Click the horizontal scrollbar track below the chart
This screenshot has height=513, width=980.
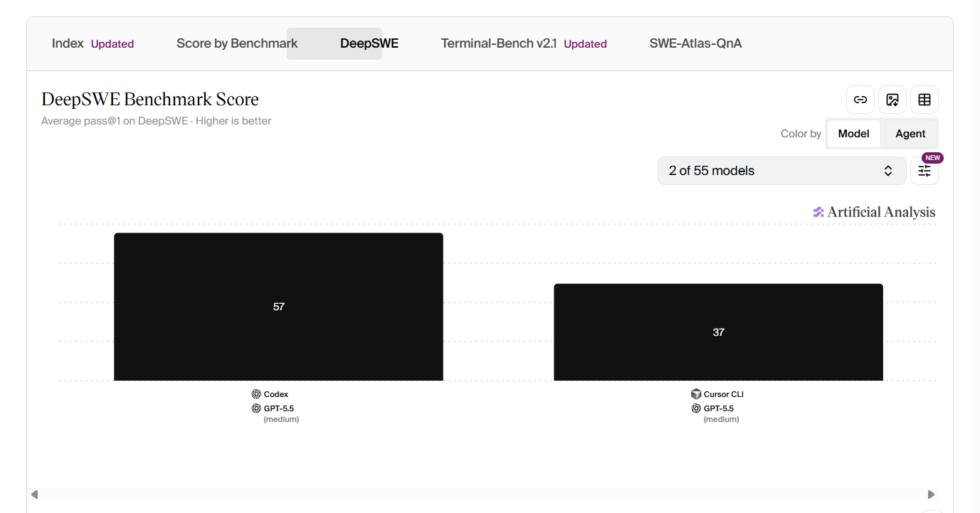click(483, 495)
